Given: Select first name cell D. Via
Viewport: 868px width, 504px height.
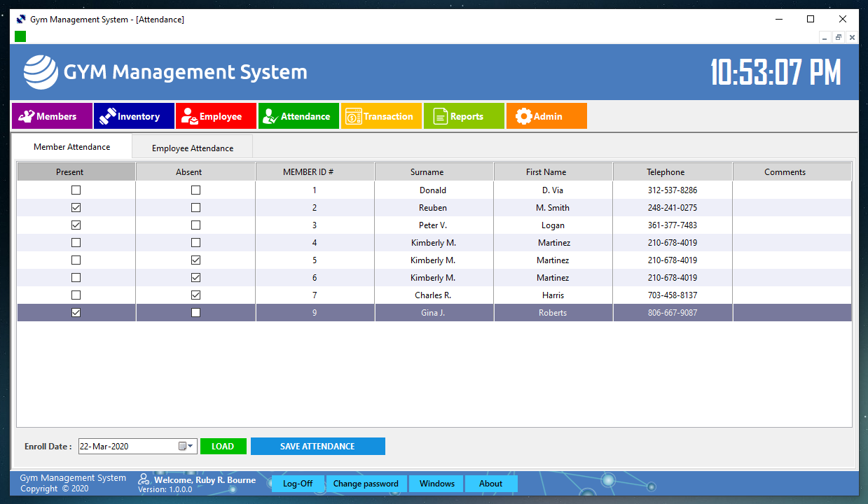Looking at the screenshot, I should tap(553, 190).
